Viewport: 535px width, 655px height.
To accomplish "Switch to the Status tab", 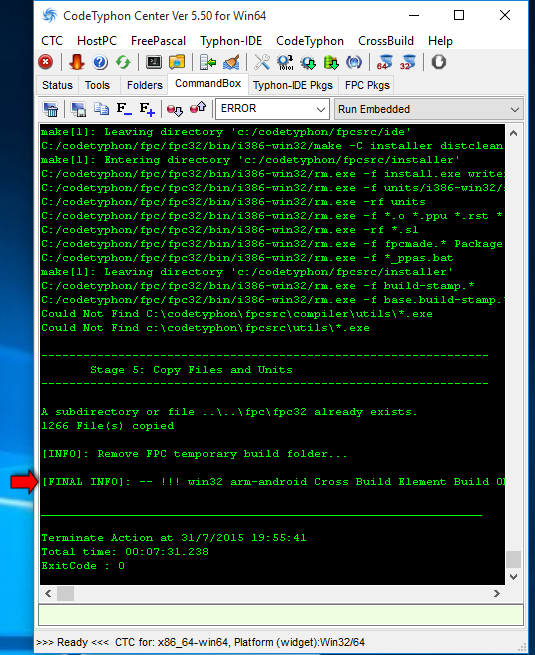I will pyautogui.click(x=57, y=85).
